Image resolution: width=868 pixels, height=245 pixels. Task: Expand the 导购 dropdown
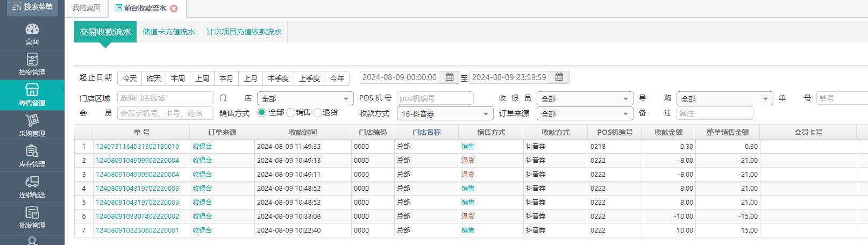click(724, 98)
